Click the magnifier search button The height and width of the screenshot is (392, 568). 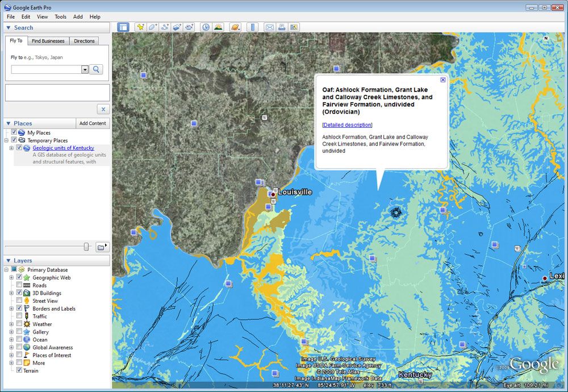tap(96, 69)
